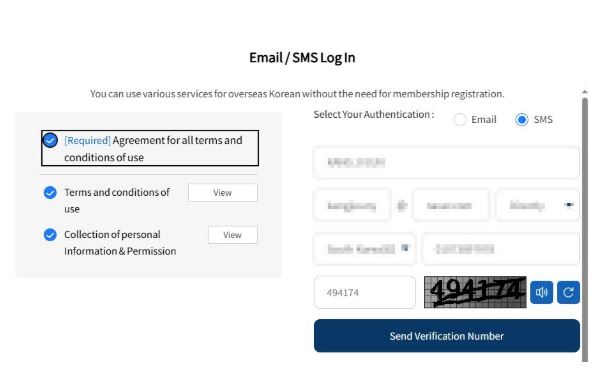This screenshot has height=374, width=602.
Task: Play the captcha audio via speaker icon
Action: pyautogui.click(x=541, y=292)
